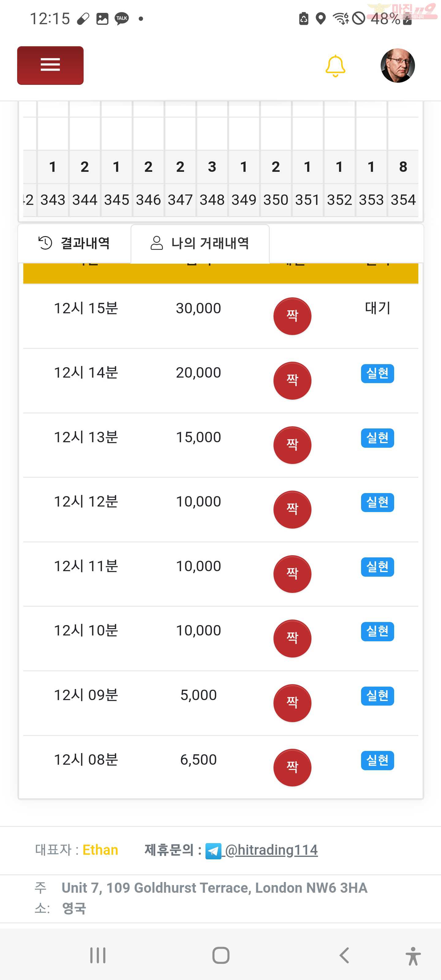The width and height of the screenshot is (441, 980).
Task: Click the 짝 badge for 12시 12분
Action: click(x=292, y=509)
